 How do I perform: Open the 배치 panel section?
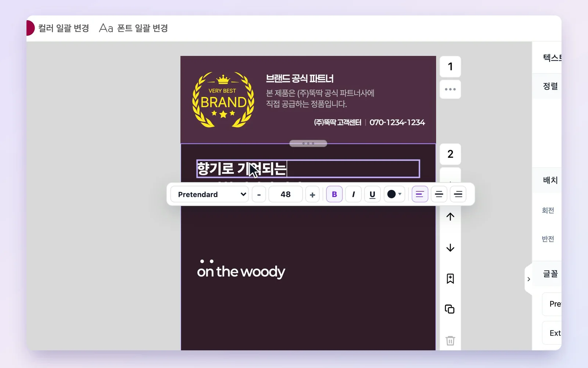(550, 180)
